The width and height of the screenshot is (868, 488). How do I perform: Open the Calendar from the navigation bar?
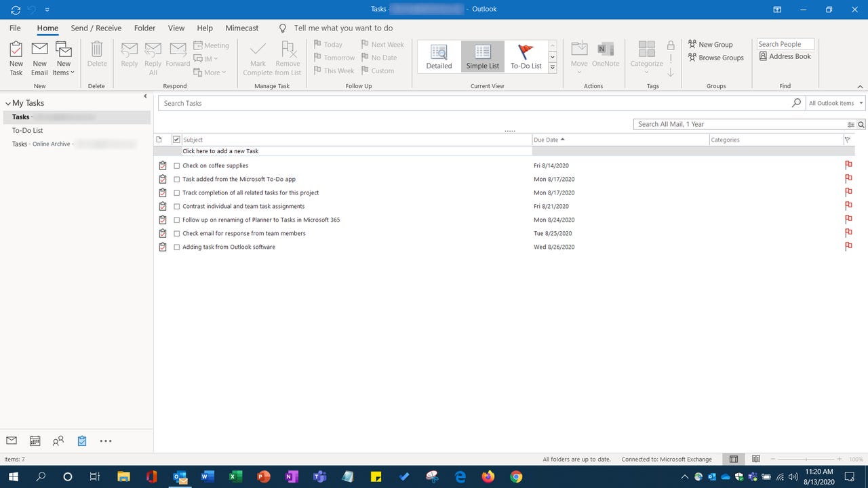point(35,441)
